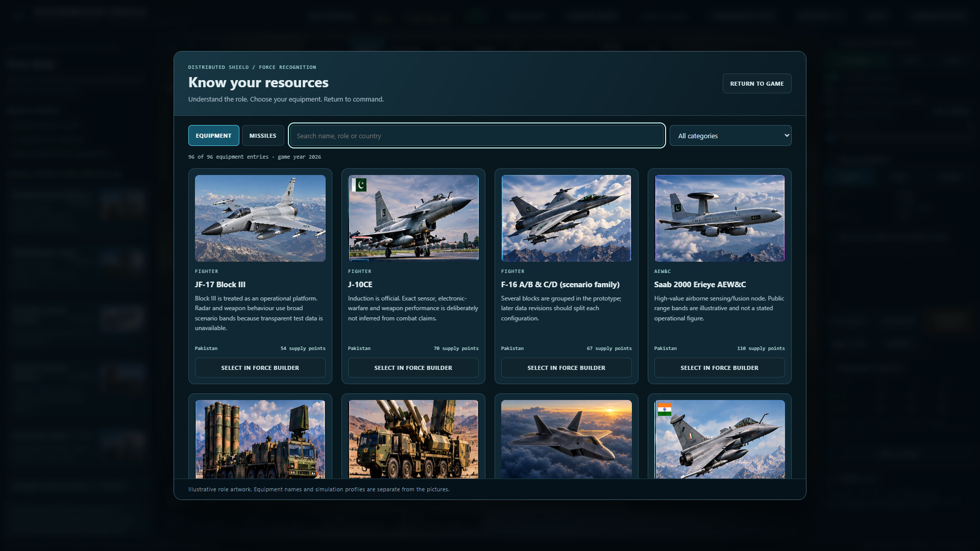
Task: Select the desert missile launcher truck image
Action: (413, 439)
